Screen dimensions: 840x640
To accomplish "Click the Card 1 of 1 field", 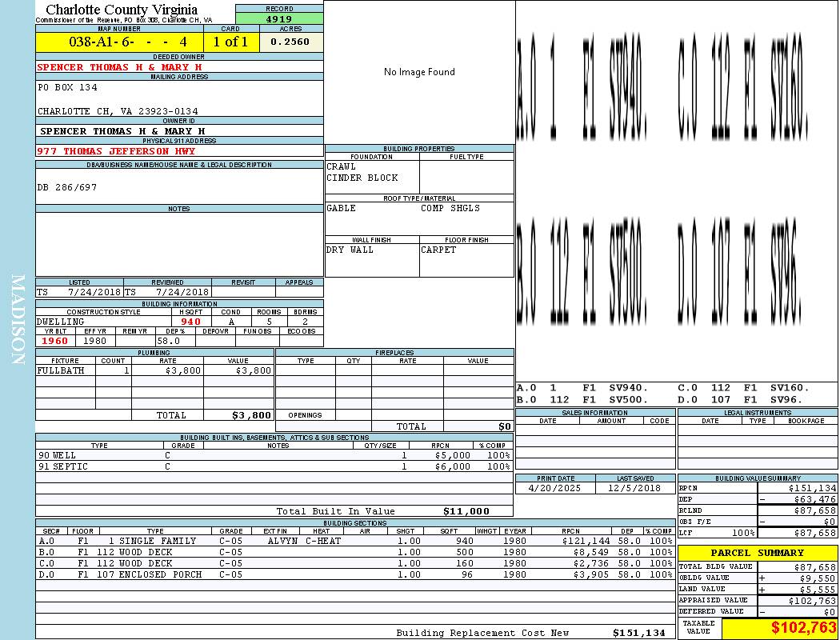I will coord(231,42).
